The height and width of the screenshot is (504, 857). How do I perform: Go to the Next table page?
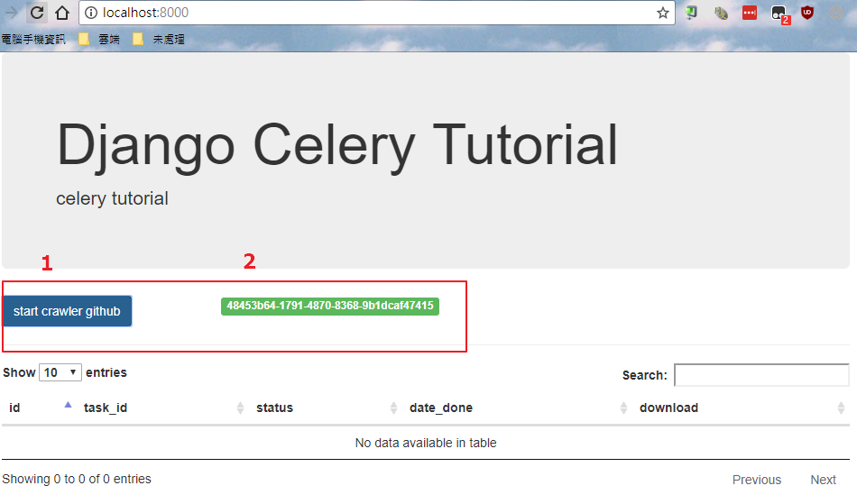[x=823, y=480]
